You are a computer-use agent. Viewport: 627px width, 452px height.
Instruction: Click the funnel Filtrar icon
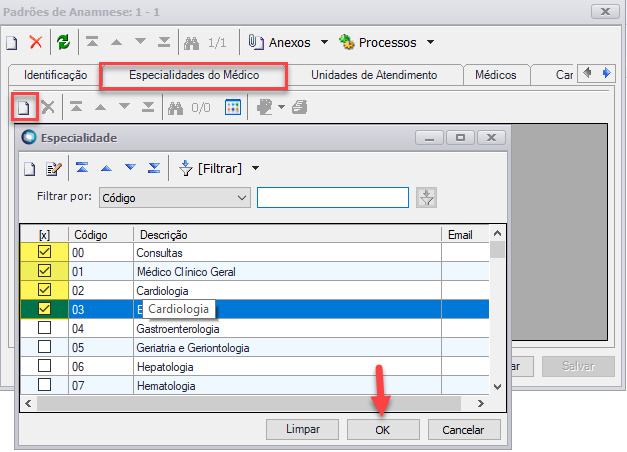pyautogui.click(x=186, y=168)
